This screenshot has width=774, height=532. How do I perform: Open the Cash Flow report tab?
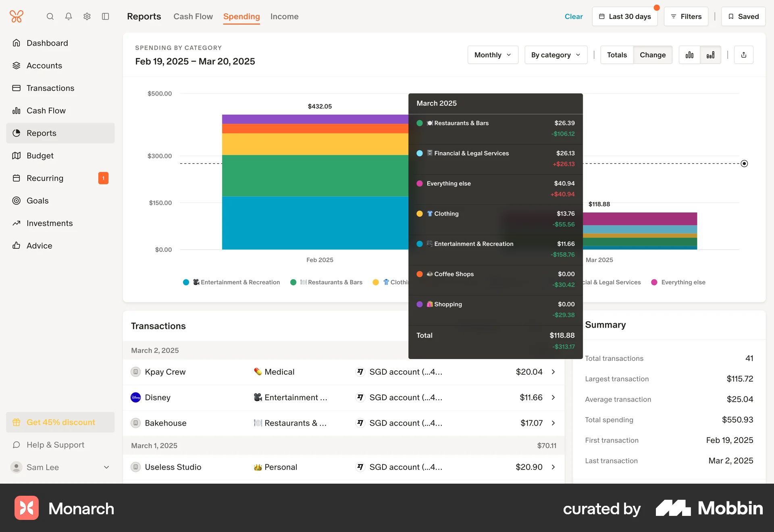point(193,17)
